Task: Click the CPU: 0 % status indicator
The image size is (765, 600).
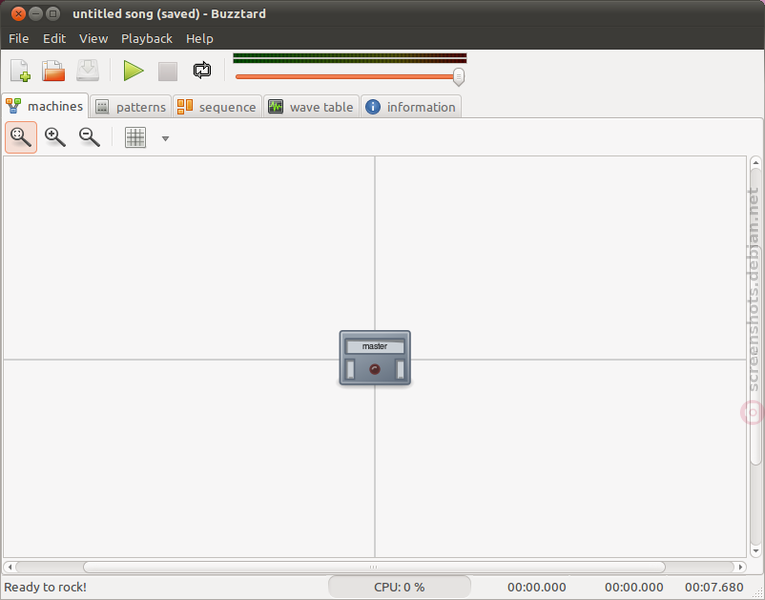Action: pyautogui.click(x=399, y=587)
